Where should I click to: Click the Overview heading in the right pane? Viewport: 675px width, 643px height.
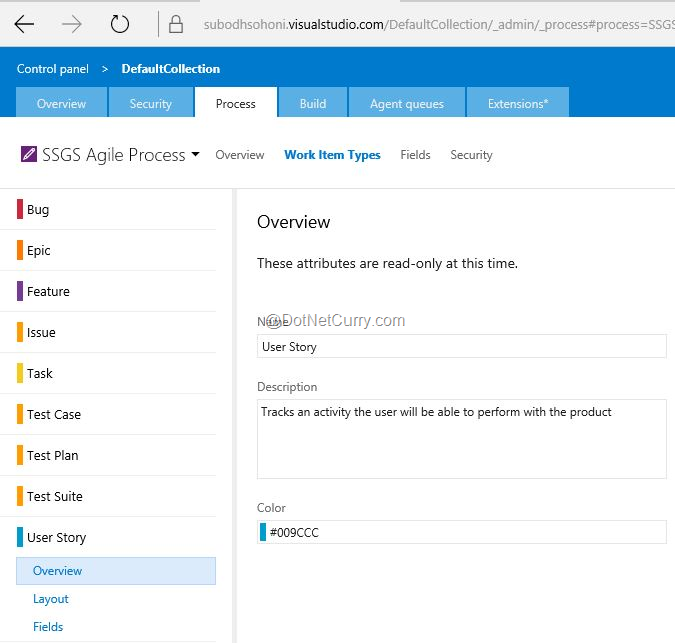tap(294, 222)
